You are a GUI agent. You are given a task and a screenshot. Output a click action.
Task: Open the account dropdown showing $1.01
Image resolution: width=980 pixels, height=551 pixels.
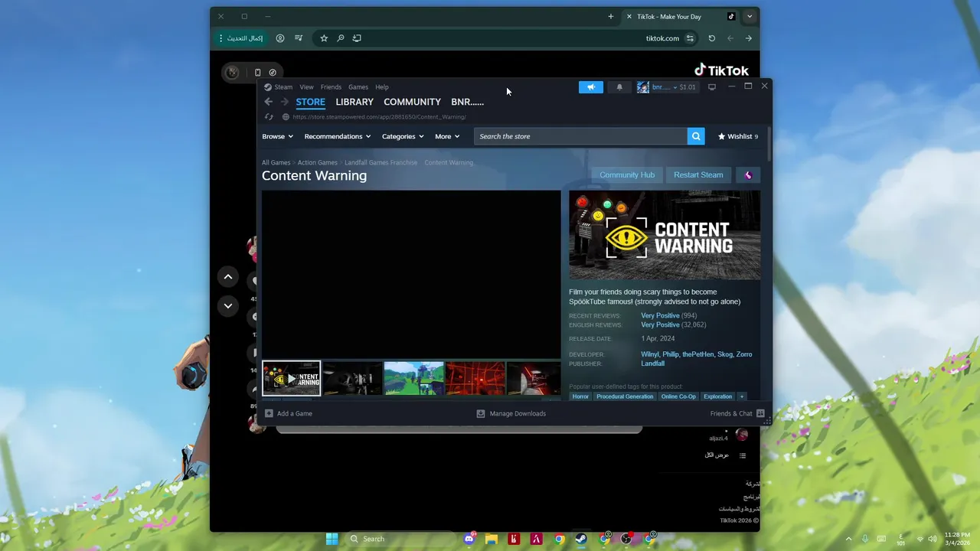point(674,87)
